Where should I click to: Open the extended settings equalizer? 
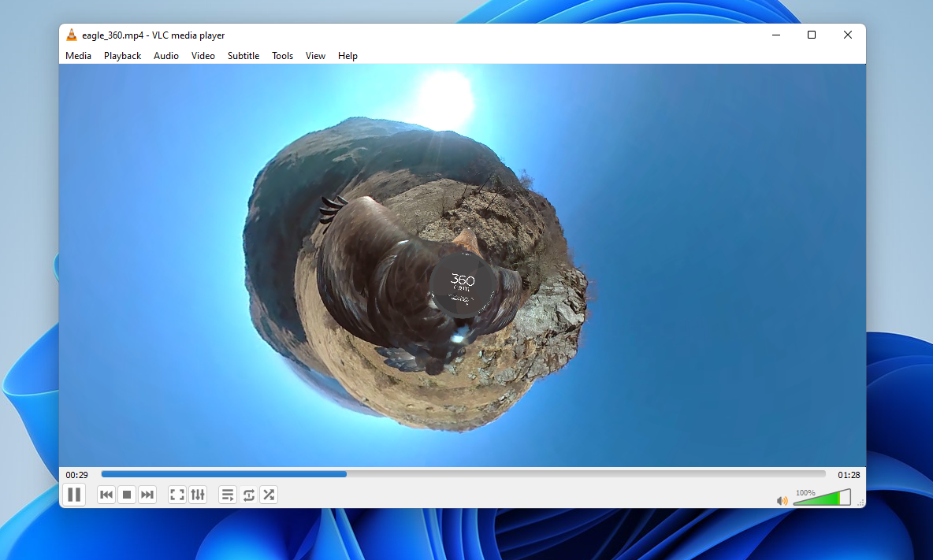pyautogui.click(x=198, y=495)
